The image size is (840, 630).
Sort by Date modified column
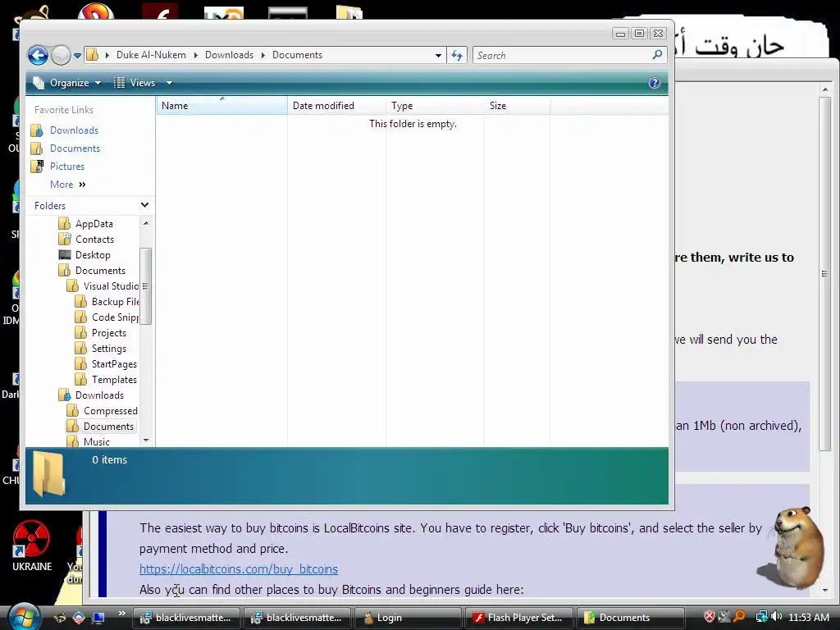pos(336,106)
